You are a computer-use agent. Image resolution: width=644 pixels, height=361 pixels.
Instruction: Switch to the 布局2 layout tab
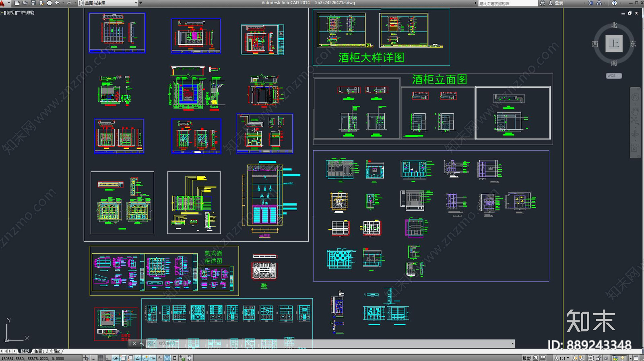tap(54, 351)
